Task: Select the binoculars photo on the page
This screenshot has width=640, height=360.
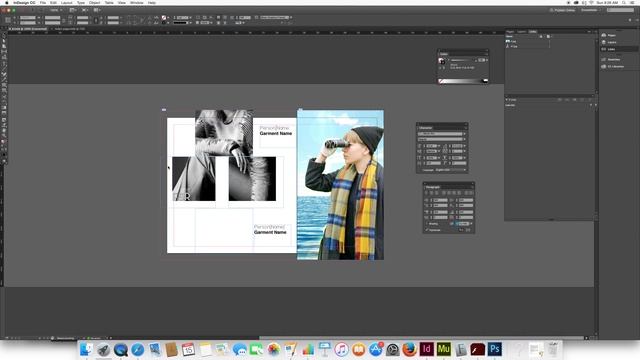Action: 340,184
